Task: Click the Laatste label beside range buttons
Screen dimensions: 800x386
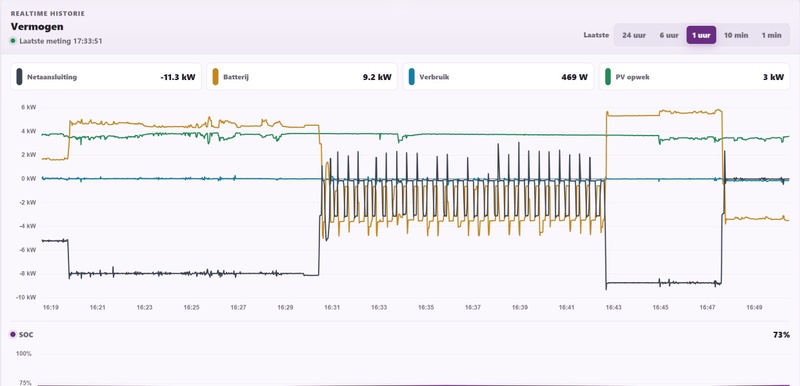Action: click(596, 35)
